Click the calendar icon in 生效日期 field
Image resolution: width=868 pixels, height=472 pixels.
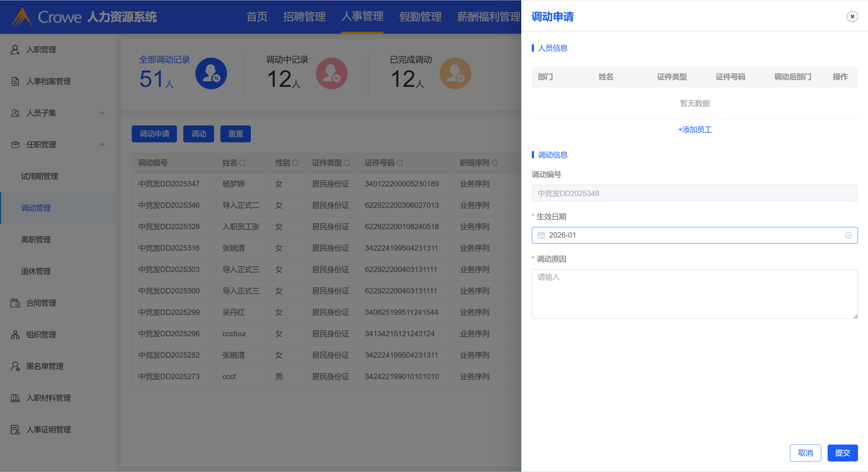541,235
